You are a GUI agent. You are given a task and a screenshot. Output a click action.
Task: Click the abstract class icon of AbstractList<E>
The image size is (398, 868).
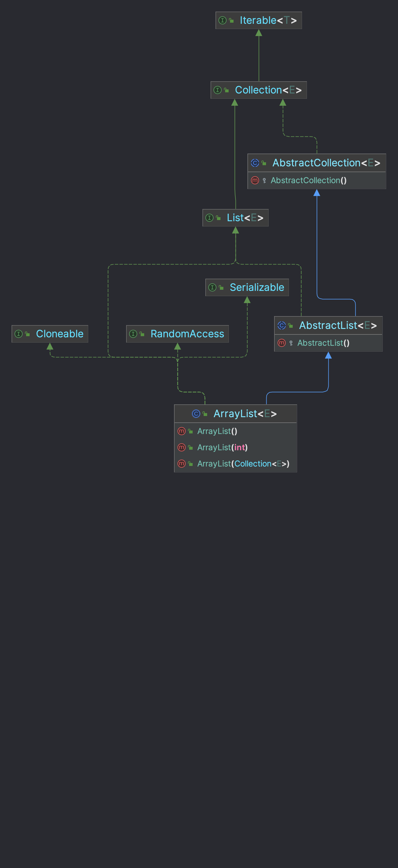(281, 325)
